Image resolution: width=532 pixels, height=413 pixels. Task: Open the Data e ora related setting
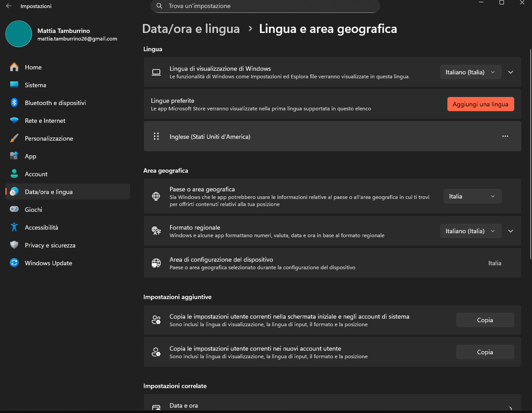click(x=332, y=403)
